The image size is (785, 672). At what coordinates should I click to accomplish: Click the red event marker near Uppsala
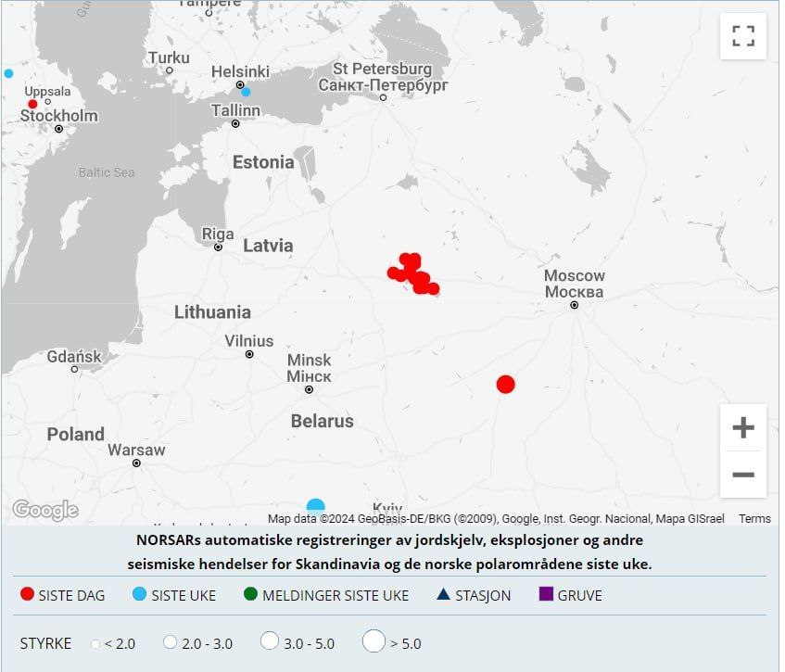point(32,104)
